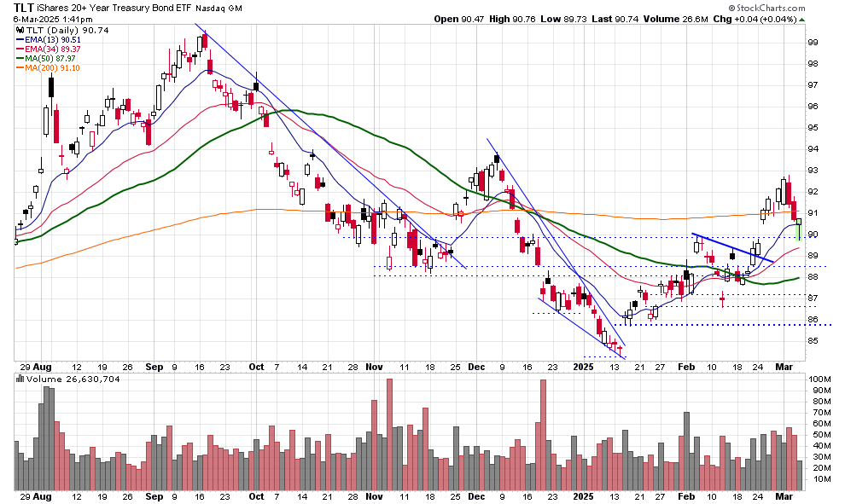Click the 30M volume axis label
Viewport: 845px width, 504px height.
[821, 457]
